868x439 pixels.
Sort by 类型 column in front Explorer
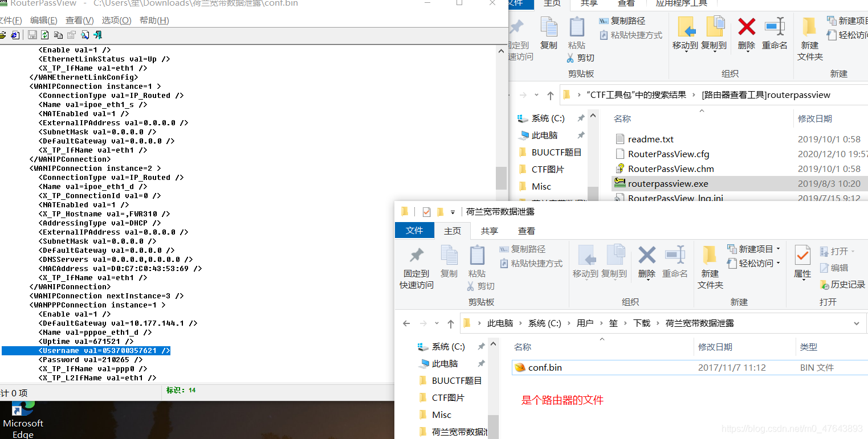808,347
